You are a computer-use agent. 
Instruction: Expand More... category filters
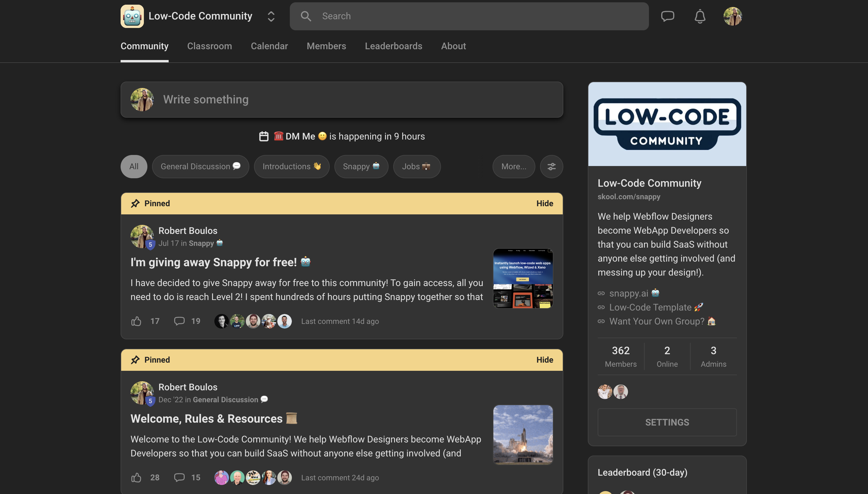[x=513, y=166]
